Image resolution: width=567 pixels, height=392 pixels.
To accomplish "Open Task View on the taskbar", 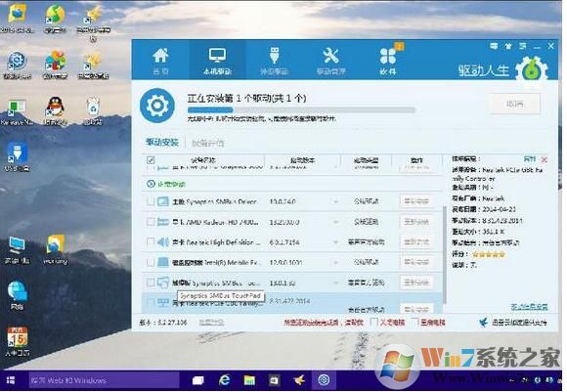I will click(x=198, y=380).
